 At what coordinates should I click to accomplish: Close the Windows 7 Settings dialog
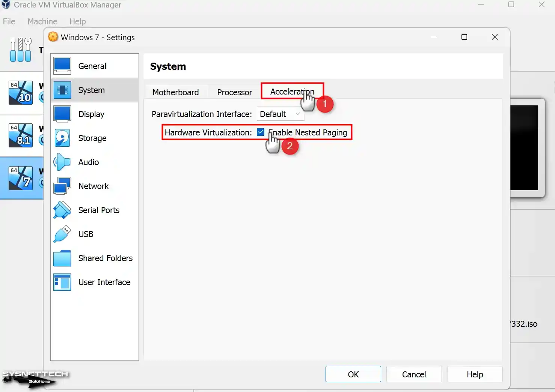click(x=495, y=37)
